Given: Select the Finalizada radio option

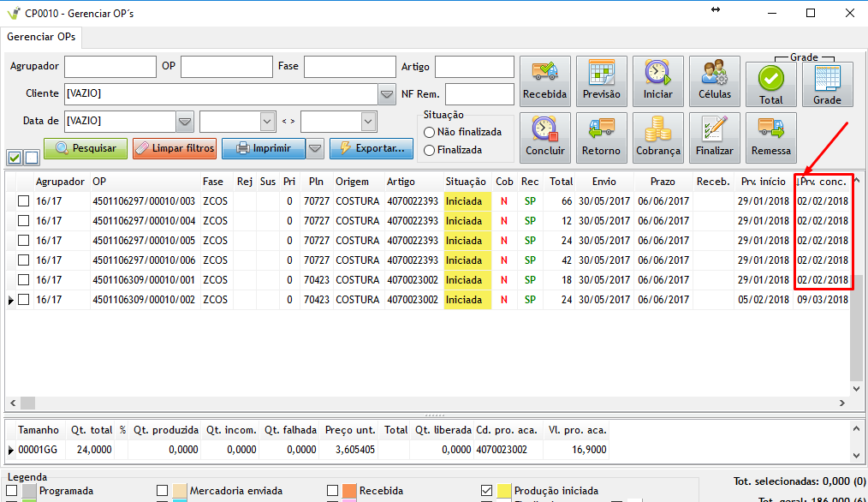Looking at the screenshot, I should point(430,150).
